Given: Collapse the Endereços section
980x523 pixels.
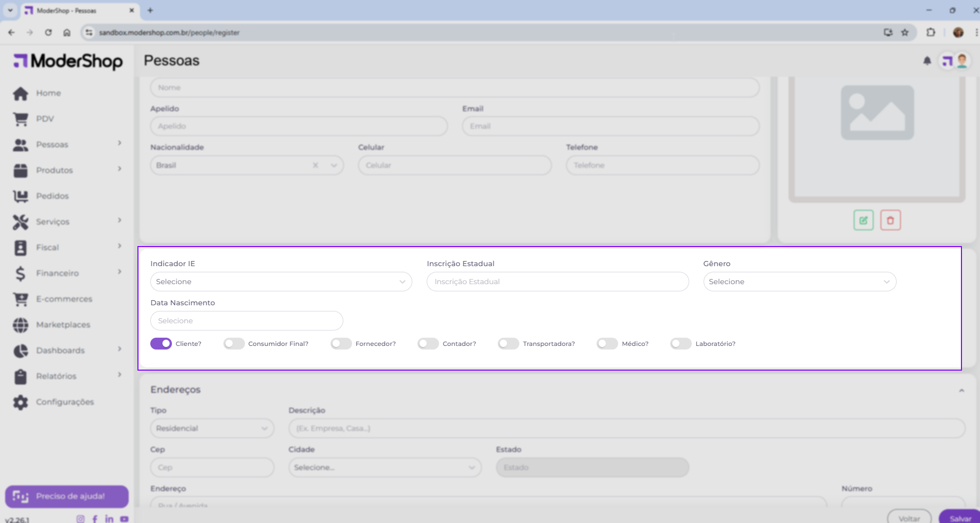Looking at the screenshot, I should coord(961,390).
